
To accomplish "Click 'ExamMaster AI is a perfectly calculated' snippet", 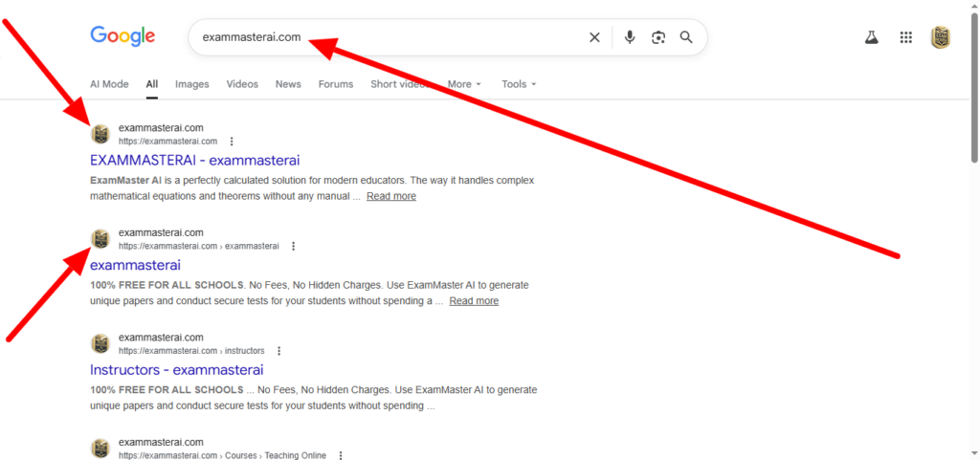I will coord(313,188).
